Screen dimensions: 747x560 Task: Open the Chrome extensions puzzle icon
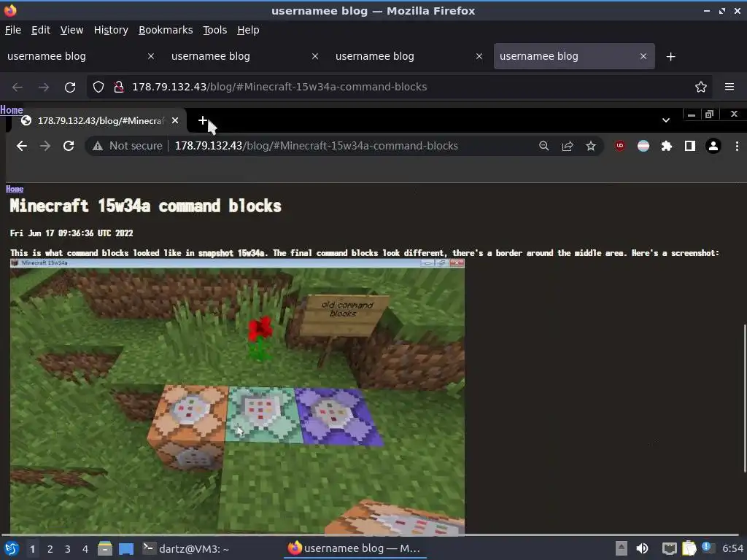point(667,146)
